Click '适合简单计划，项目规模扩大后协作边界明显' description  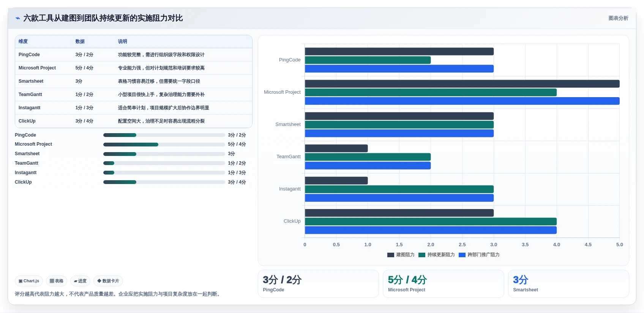[x=164, y=108]
